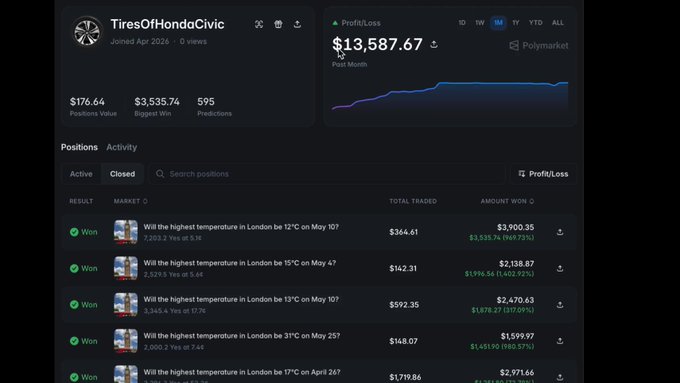Screen dimensions: 680x383
Task: Click the magnifier icon in search box
Action: (x=160, y=174)
